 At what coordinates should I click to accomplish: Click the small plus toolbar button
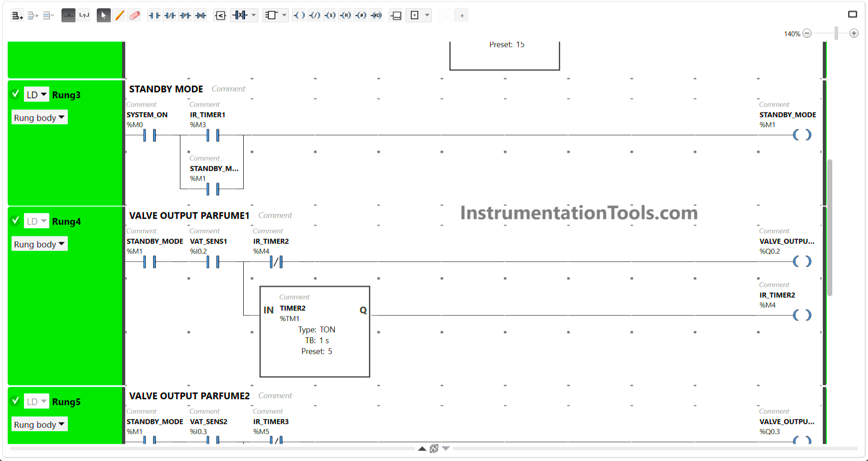(462, 16)
